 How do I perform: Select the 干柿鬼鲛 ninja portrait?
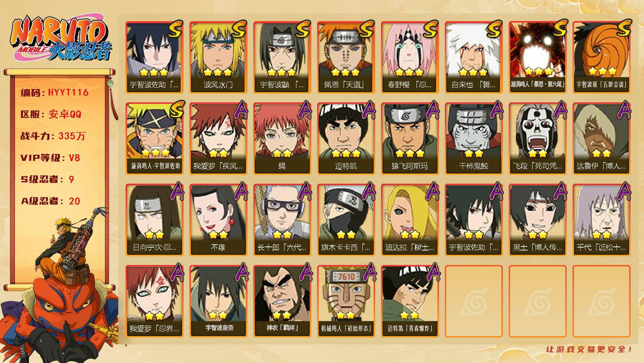point(473,139)
